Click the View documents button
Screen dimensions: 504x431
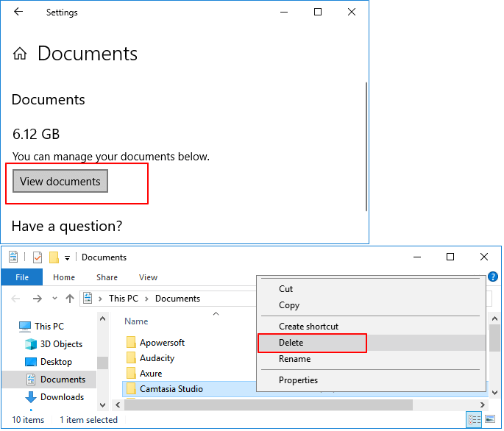coord(60,182)
